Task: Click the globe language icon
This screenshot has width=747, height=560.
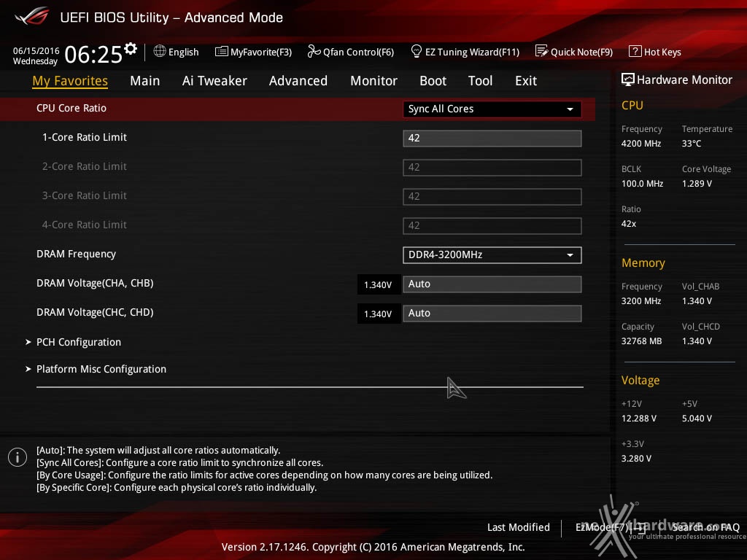Action: coord(160,51)
